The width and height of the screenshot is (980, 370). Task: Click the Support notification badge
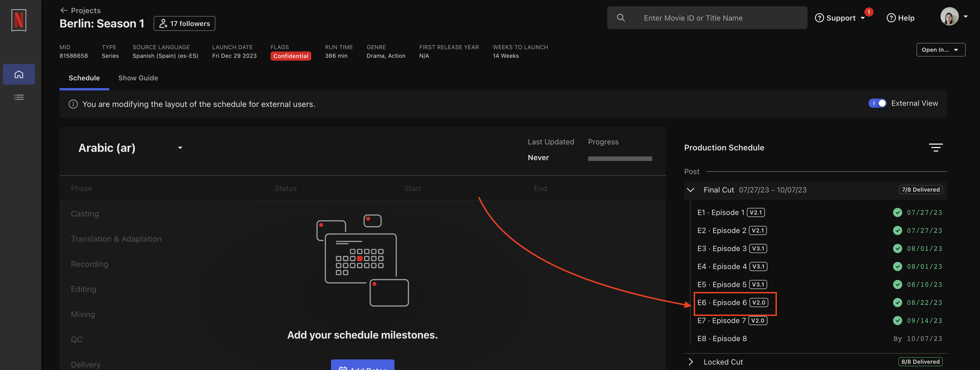868,12
